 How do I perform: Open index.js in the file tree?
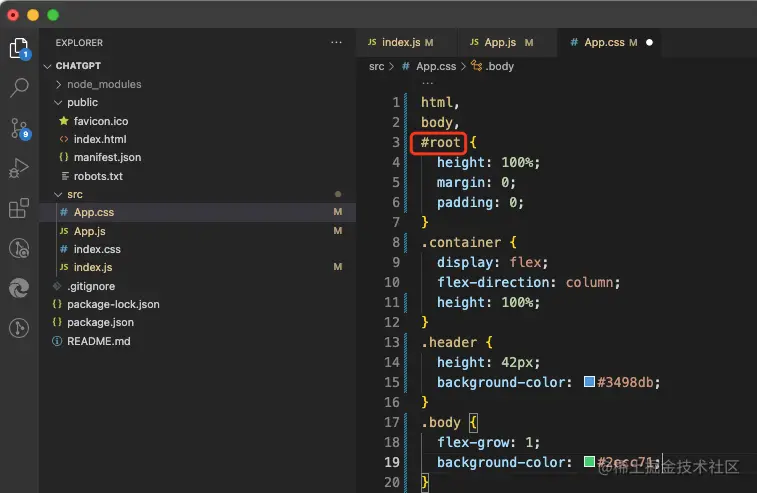click(93, 267)
